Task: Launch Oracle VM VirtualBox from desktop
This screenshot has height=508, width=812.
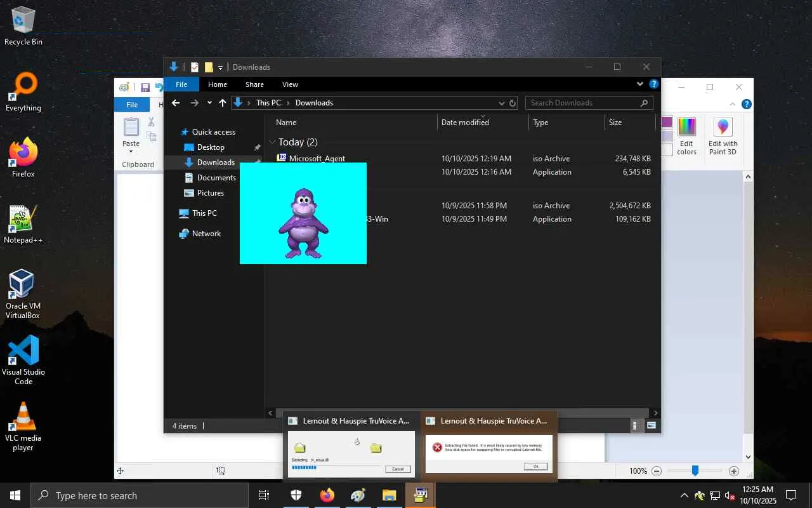Action: pyautogui.click(x=23, y=294)
